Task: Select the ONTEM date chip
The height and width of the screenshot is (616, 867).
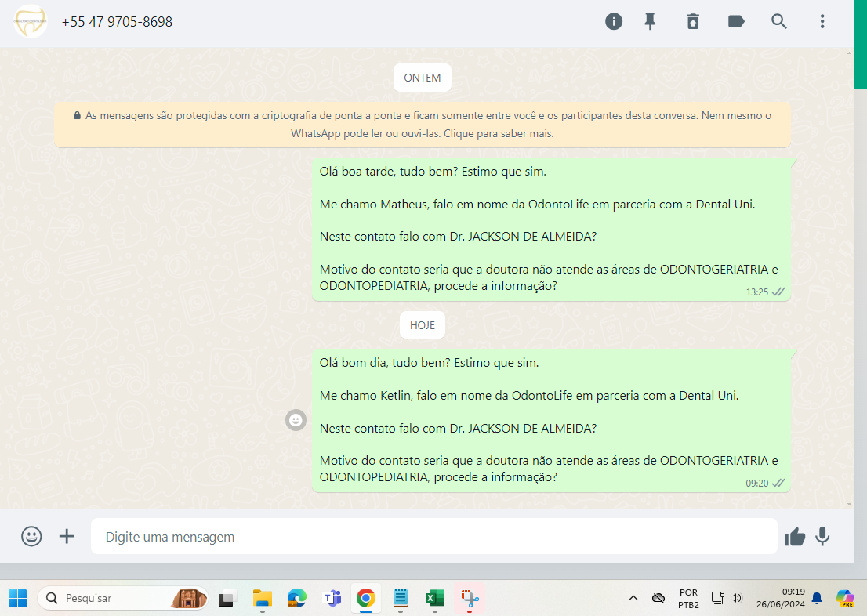Action: pyautogui.click(x=423, y=78)
